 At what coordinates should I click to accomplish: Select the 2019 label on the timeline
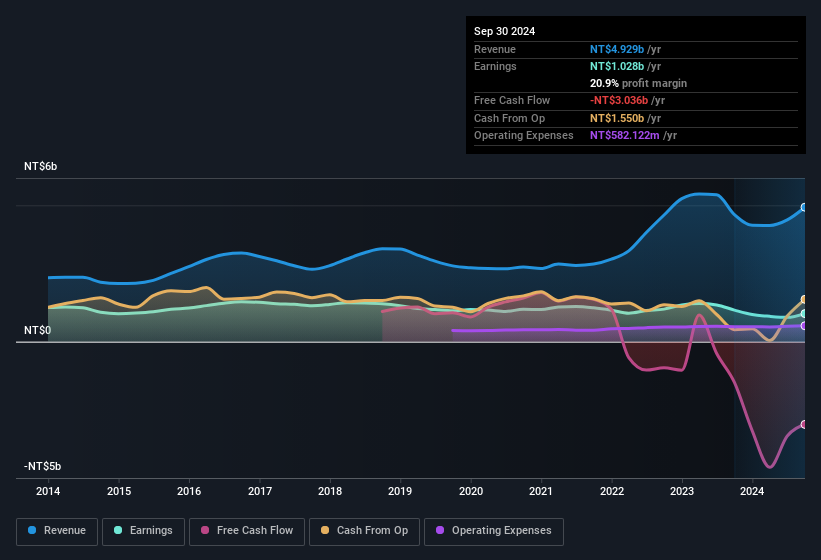click(x=400, y=491)
